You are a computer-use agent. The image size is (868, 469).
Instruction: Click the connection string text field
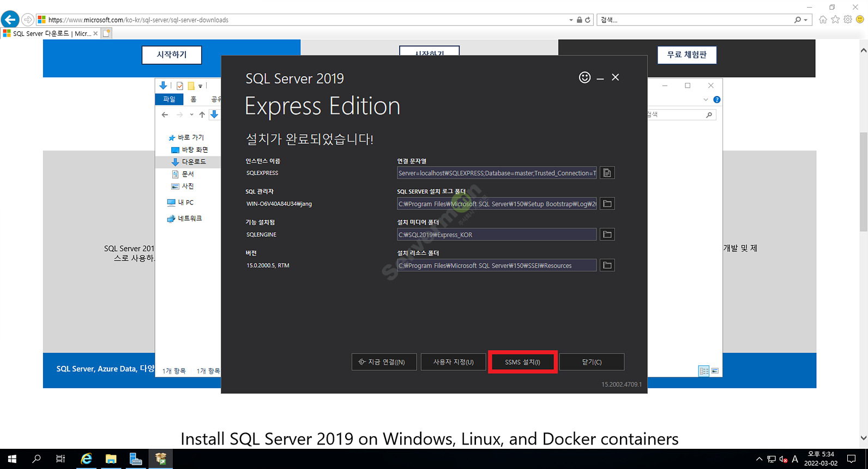pyautogui.click(x=497, y=173)
